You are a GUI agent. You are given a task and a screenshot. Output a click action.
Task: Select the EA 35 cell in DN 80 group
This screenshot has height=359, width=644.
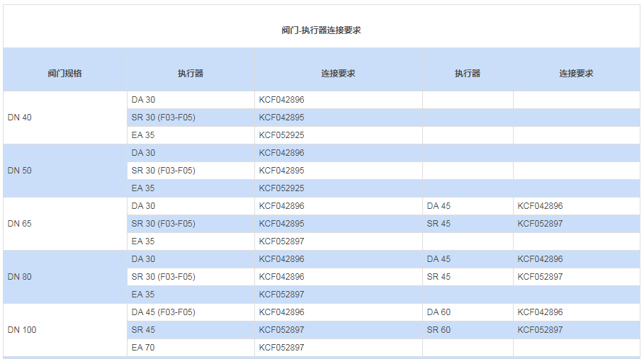point(143,295)
